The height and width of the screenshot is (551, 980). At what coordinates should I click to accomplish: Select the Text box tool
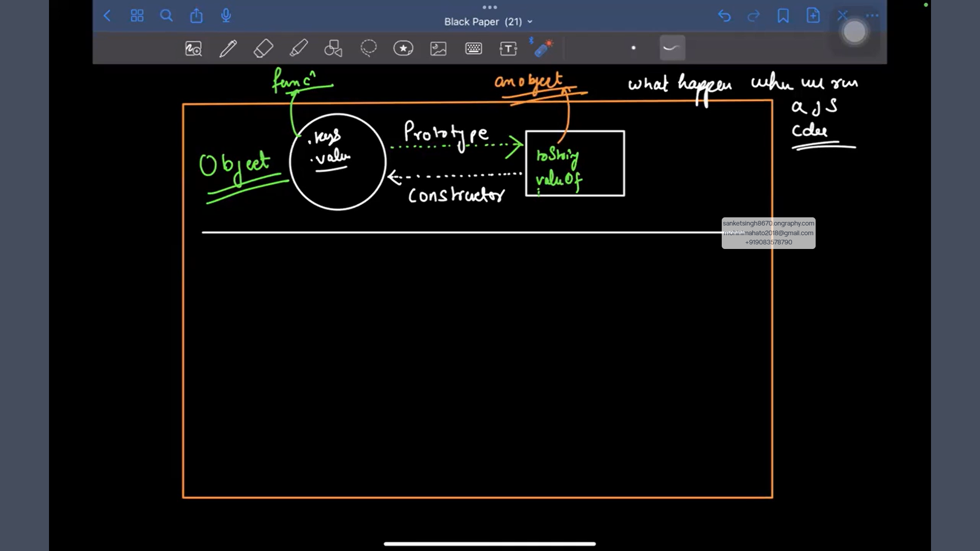508,48
